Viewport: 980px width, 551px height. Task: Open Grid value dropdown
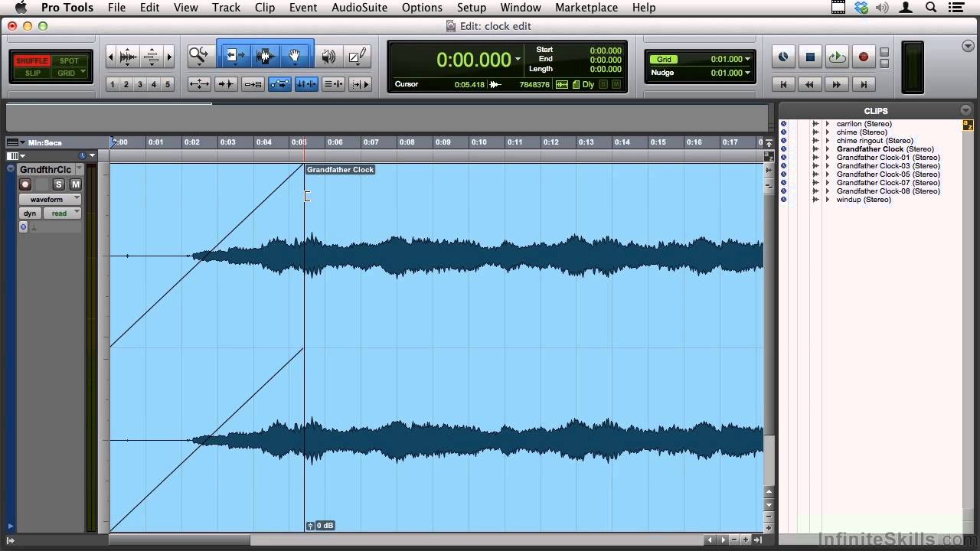pyautogui.click(x=747, y=59)
